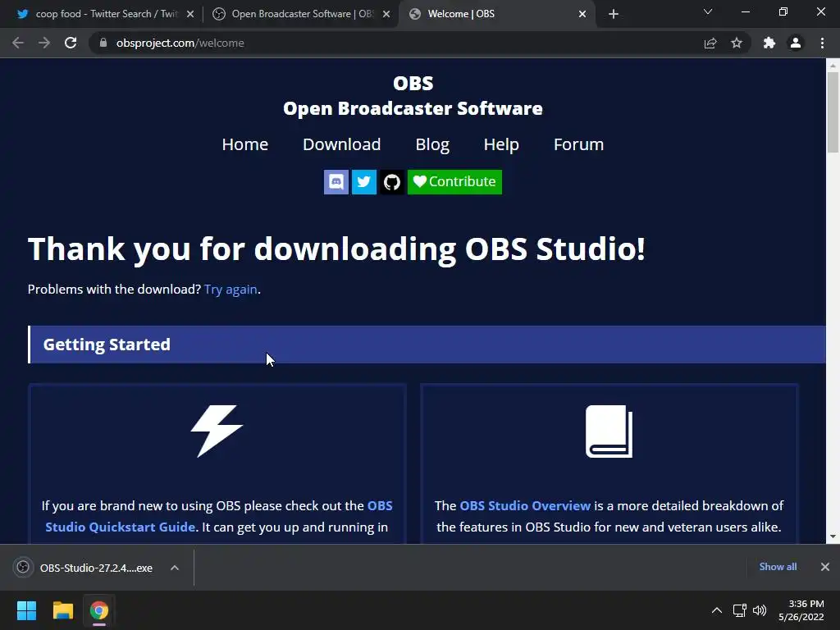This screenshot has width=840, height=630.
Task: Expand the OBS-Studio download options chevron
Action: tap(175, 568)
